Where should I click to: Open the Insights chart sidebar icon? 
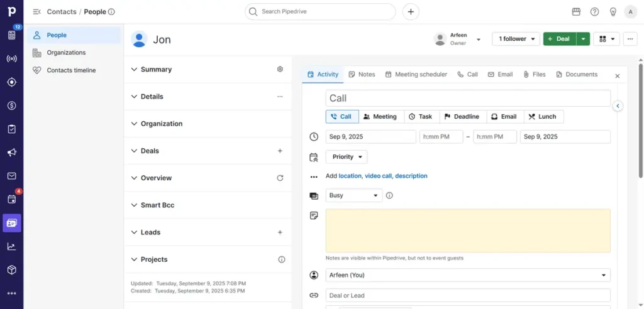[11, 246]
